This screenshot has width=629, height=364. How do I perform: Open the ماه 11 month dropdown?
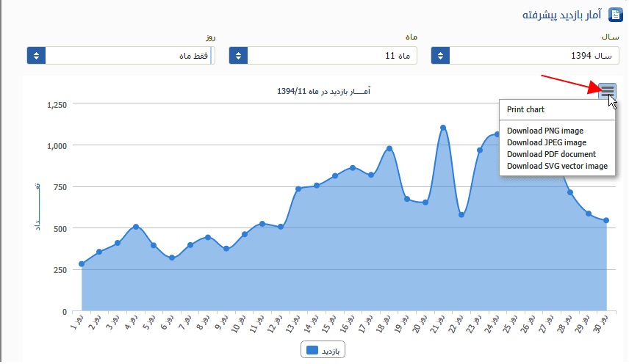tap(332, 56)
